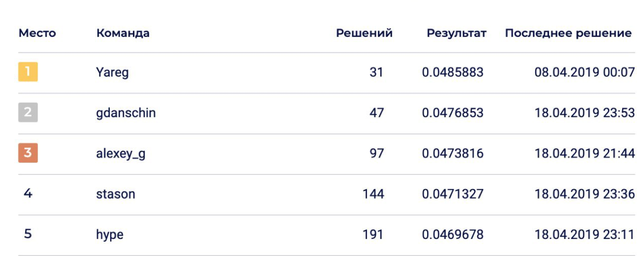This screenshot has height=256, width=644.
Task: Click the silver second-place badge
Action: point(28,113)
